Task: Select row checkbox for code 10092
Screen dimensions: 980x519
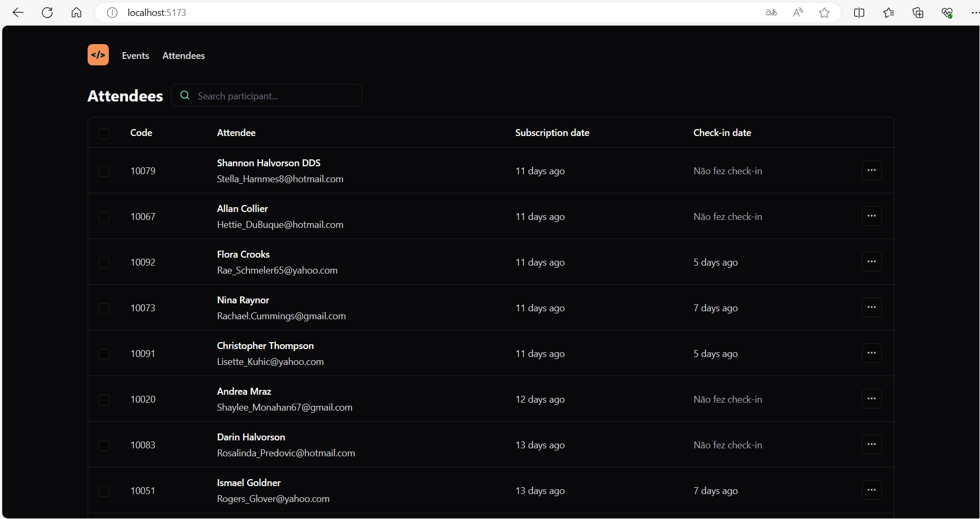Action: 104,263
